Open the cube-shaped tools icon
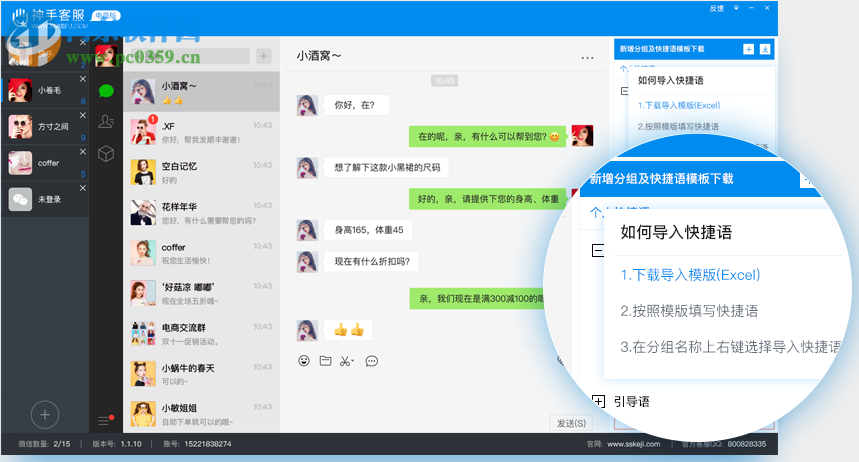Screen dimensions: 859x462 coord(106,153)
